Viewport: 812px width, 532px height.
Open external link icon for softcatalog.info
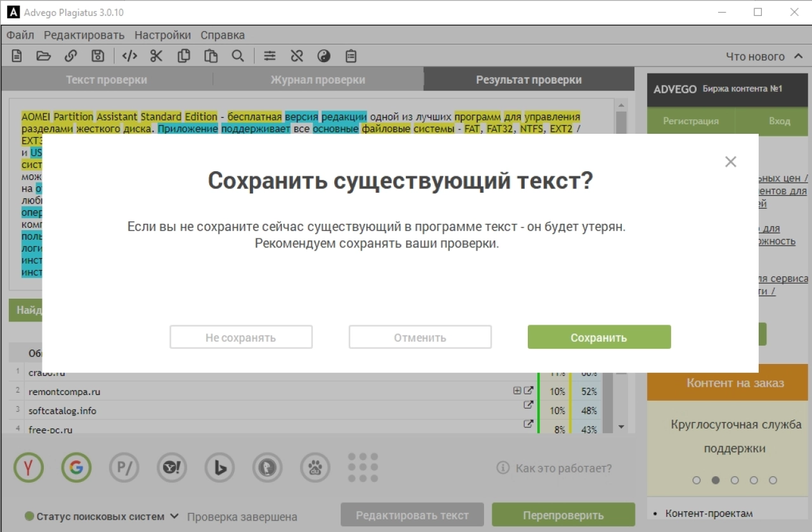tap(528, 405)
